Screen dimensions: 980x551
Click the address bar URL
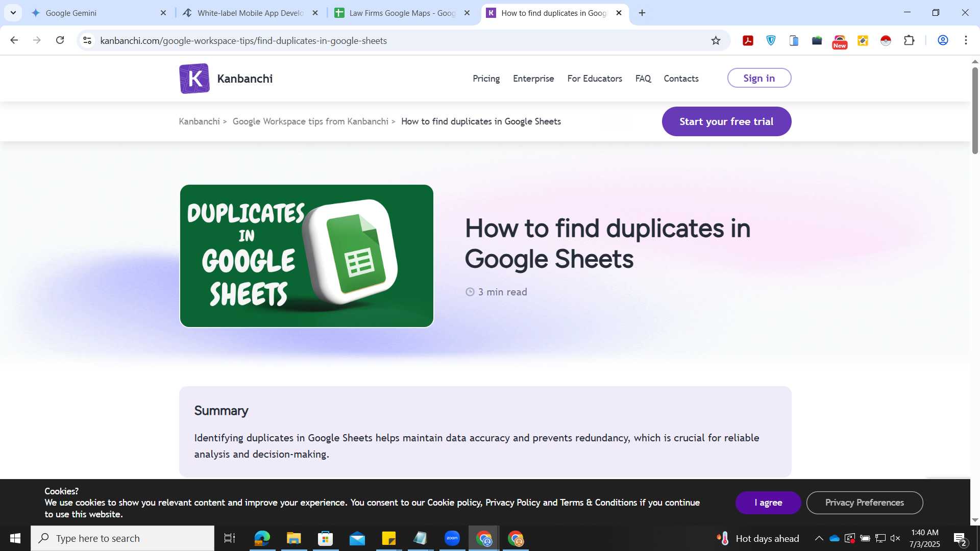[243, 40]
